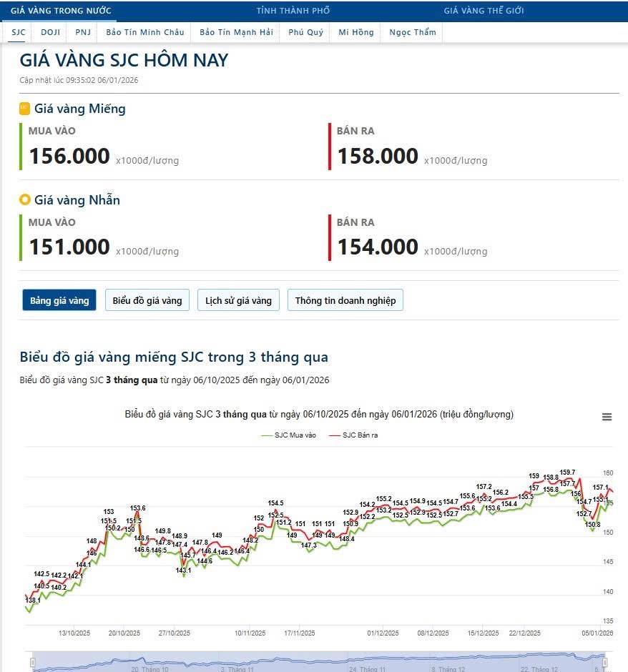Image resolution: width=628 pixels, height=672 pixels.
Task: Open the Ngọc Thẩm tab
Action: click(x=413, y=32)
